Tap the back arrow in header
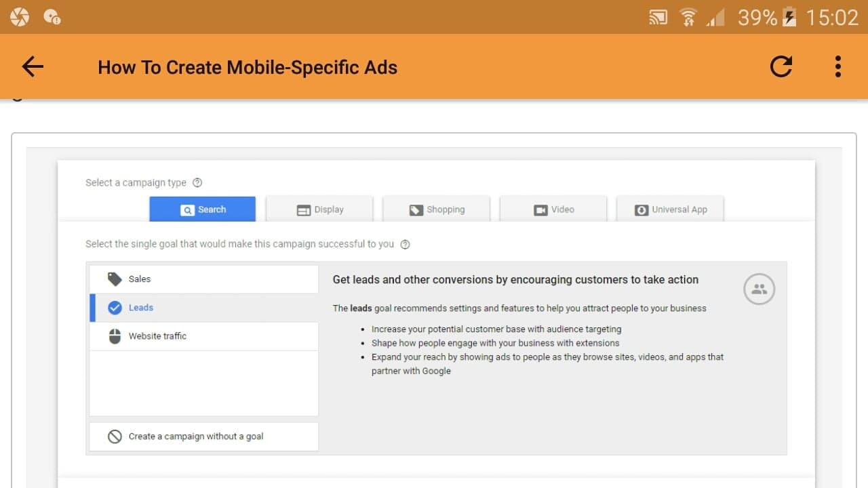Image resolution: width=868 pixels, height=488 pixels. (32, 66)
